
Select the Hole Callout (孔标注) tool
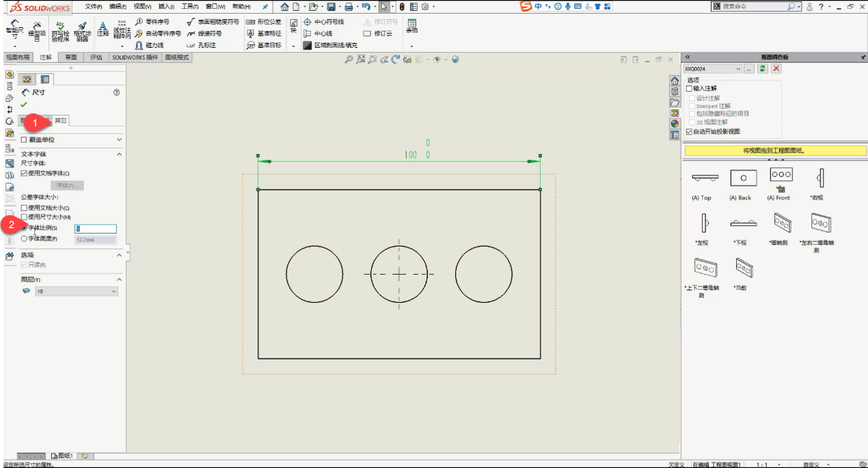click(202, 45)
